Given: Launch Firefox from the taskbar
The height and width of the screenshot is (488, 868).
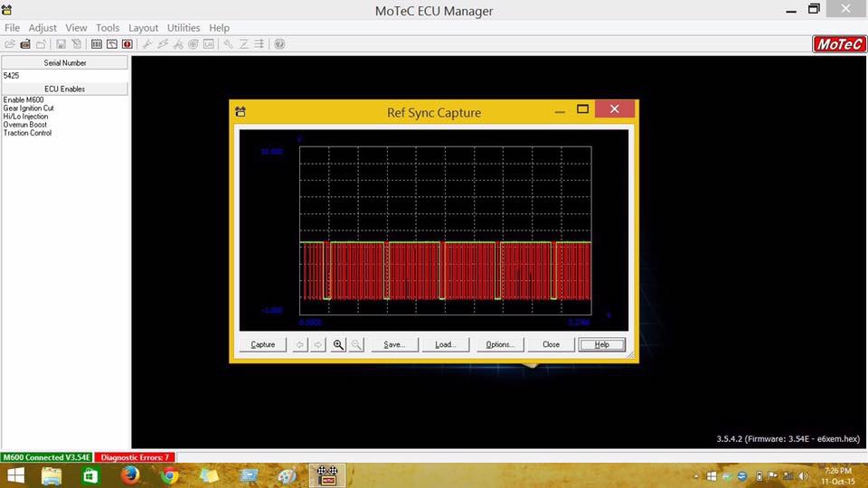Looking at the screenshot, I should 130,476.
